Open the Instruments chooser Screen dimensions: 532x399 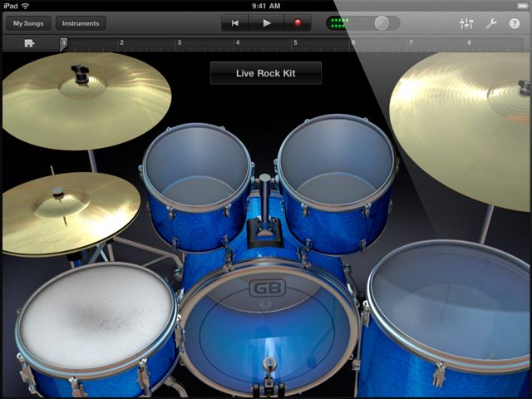81,23
